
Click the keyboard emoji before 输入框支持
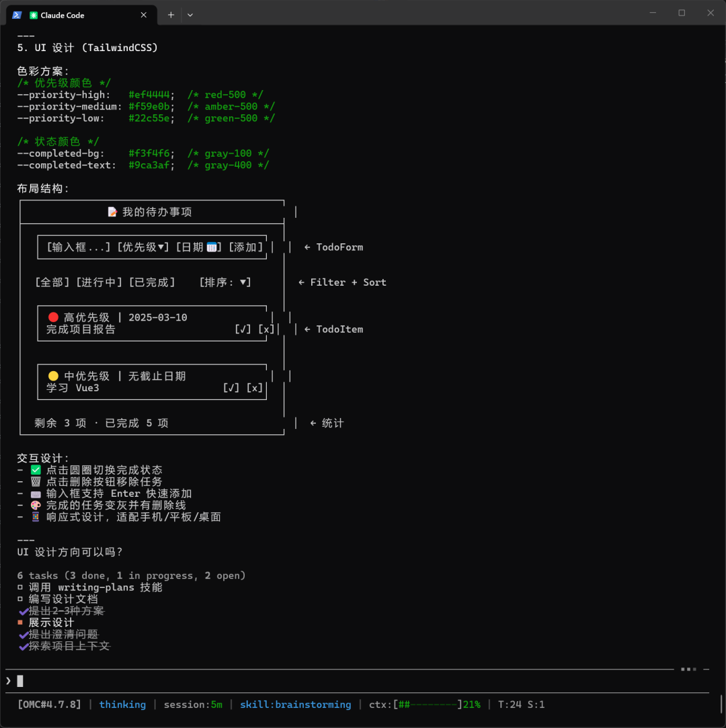[x=36, y=493]
